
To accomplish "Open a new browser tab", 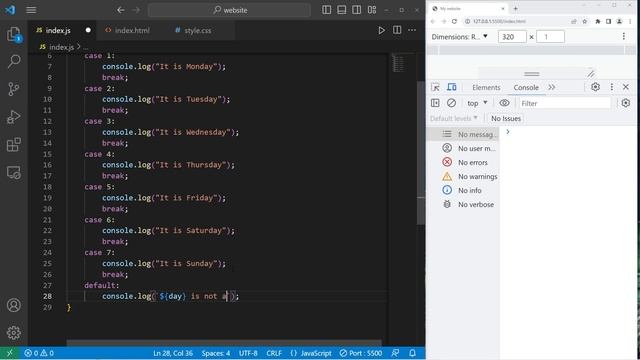I will point(516,8).
